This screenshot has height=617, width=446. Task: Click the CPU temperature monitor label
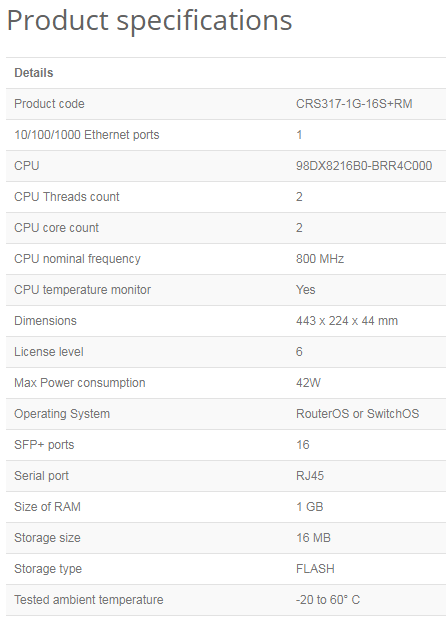pos(82,290)
